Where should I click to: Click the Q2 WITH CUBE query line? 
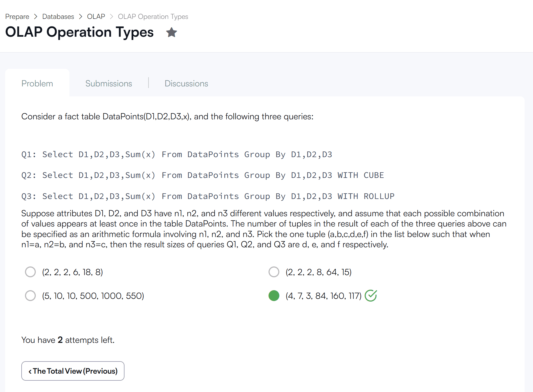(203, 175)
